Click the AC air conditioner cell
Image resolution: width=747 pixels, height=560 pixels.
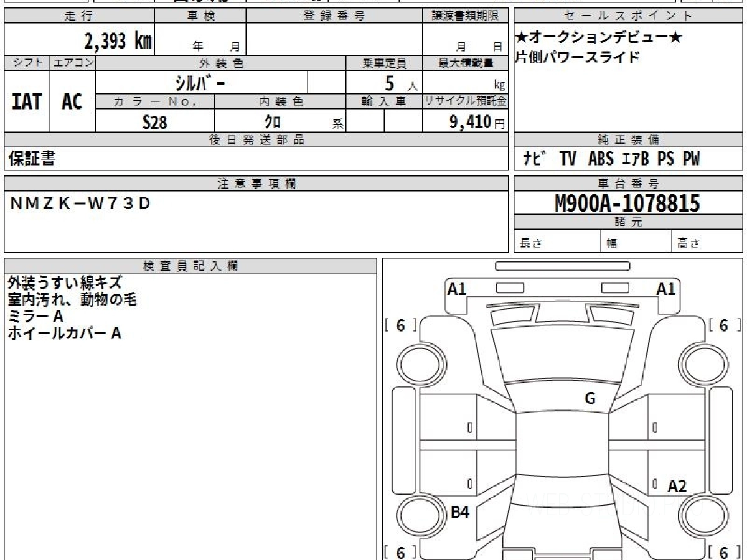click(73, 101)
